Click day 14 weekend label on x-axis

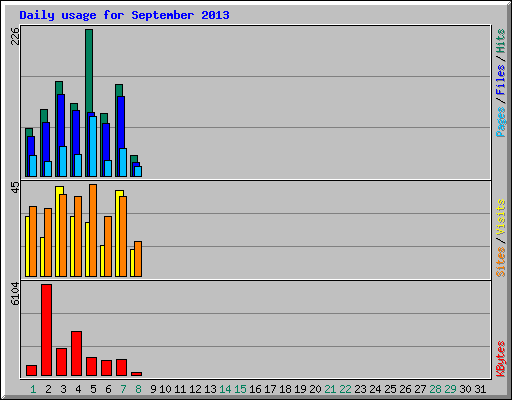coord(225,389)
